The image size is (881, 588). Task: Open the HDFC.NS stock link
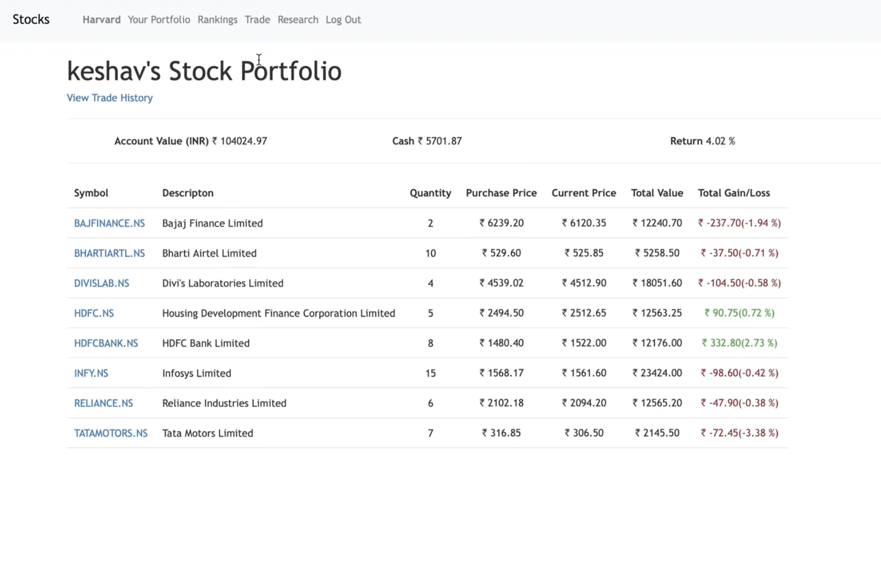coord(94,313)
